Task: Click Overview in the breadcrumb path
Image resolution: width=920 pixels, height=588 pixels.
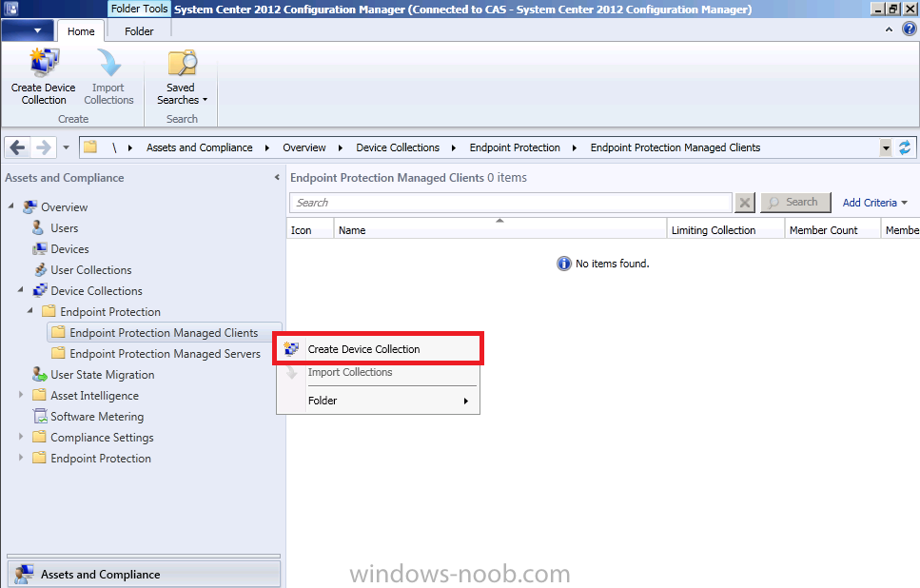Action: click(x=303, y=147)
